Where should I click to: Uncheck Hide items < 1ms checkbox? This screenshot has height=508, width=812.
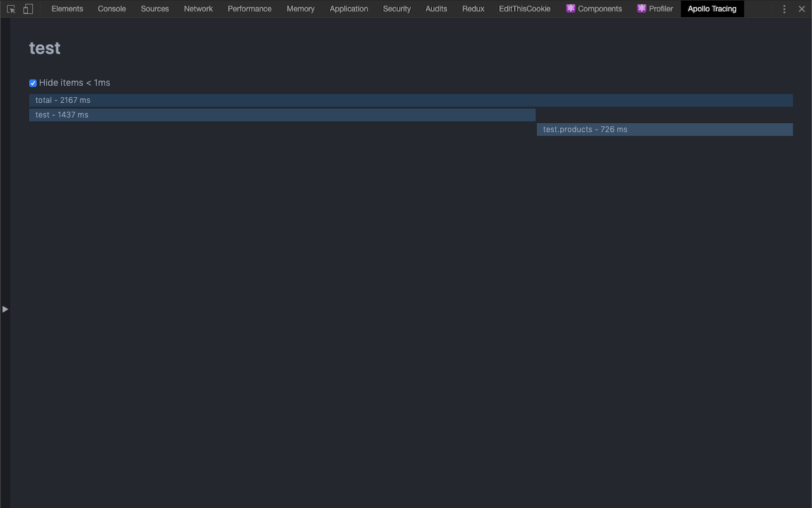pos(33,83)
